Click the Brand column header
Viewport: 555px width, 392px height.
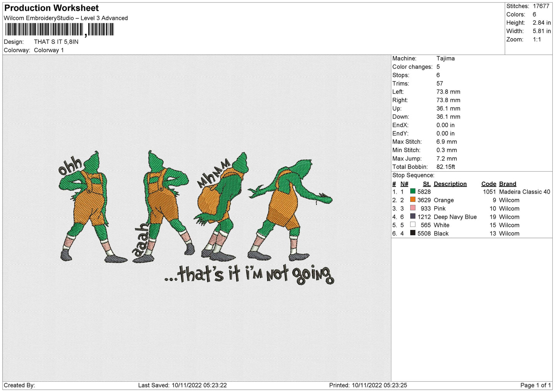[x=507, y=184]
